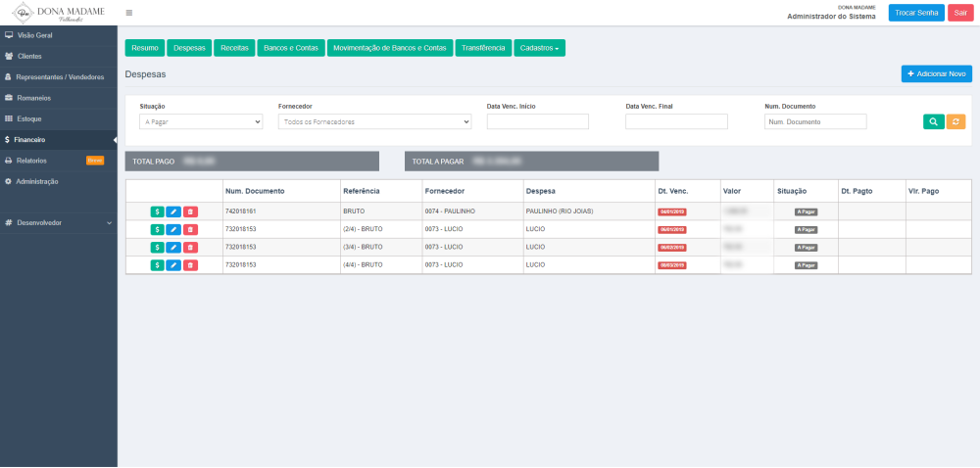Switch to the Receitas tab
This screenshot has width=980, height=468.
[234, 48]
